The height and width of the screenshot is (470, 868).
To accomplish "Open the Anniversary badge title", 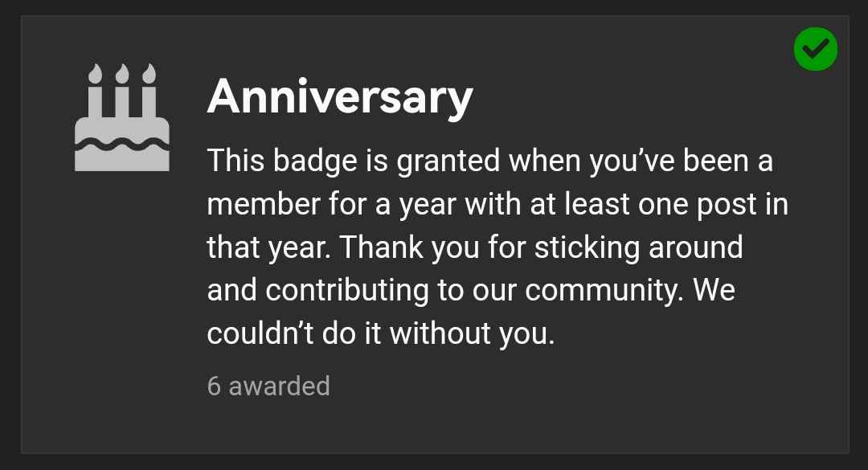I will click(x=340, y=97).
